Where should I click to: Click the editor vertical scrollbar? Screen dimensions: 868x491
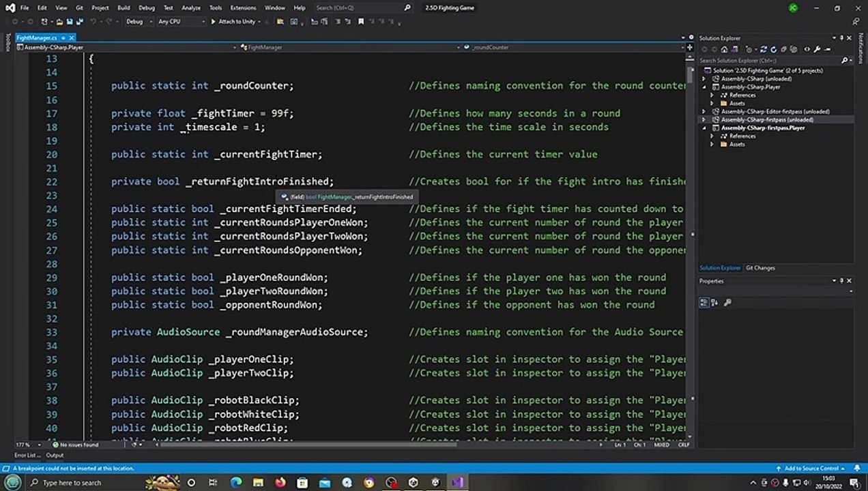689,245
